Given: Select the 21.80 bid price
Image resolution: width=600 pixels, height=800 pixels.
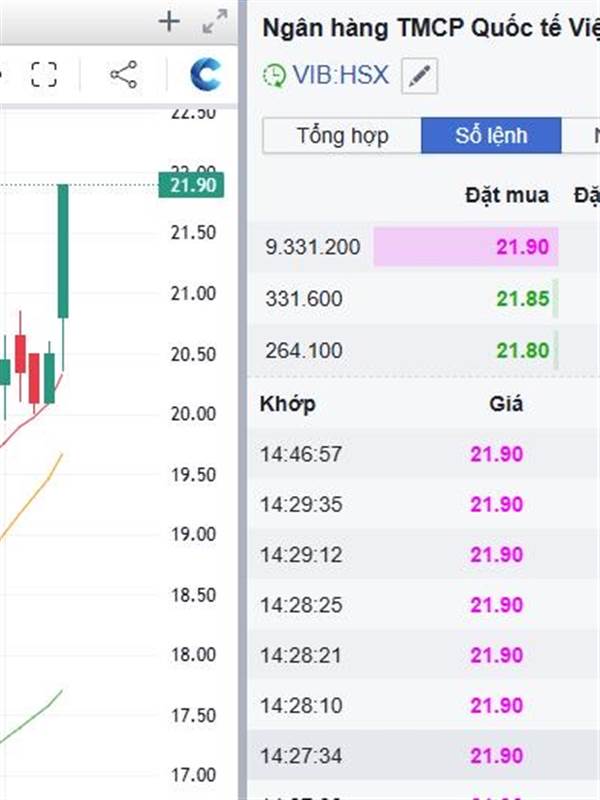Looking at the screenshot, I should point(522,351).
